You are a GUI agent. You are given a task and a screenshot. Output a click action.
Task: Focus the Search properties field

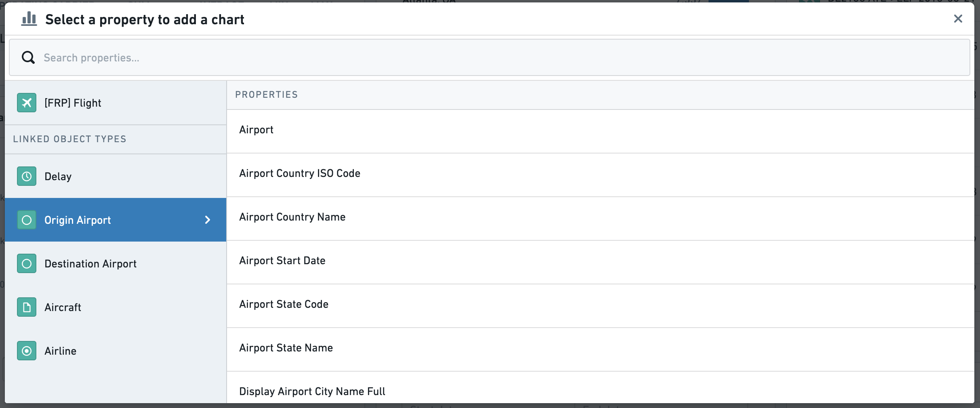(490, 57)
